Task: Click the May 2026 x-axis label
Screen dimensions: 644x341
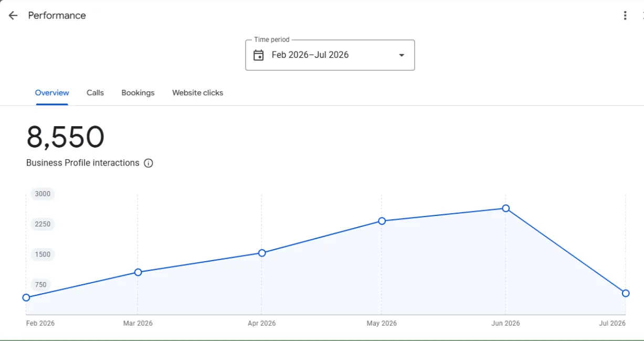Action: pyautogui.click(x=382, y=323)
